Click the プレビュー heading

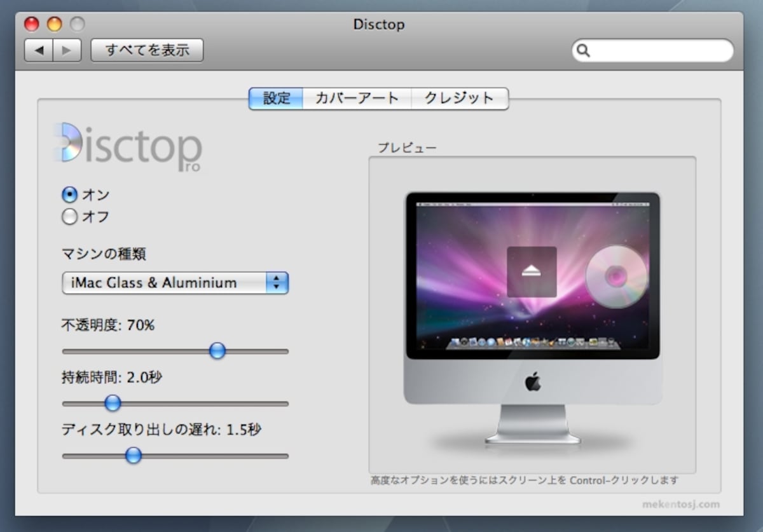coord(407,148)
